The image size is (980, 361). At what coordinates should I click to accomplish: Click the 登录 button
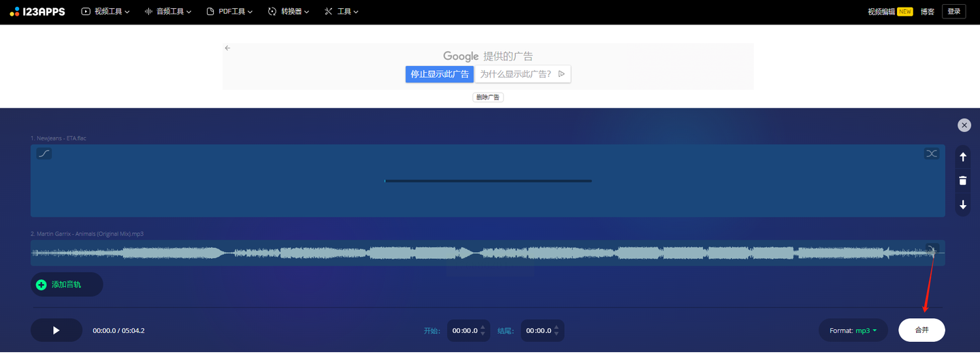pyautogui.click(x=953, y=12)
